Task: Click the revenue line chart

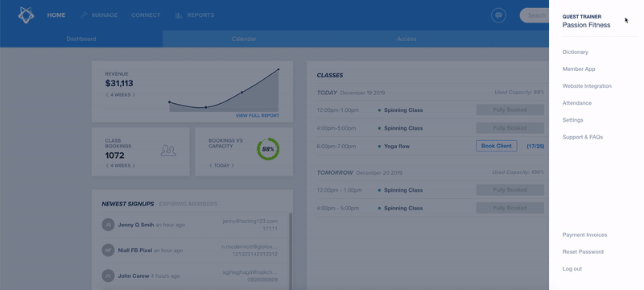Action: pyautogui.click(x=224, y=90)
